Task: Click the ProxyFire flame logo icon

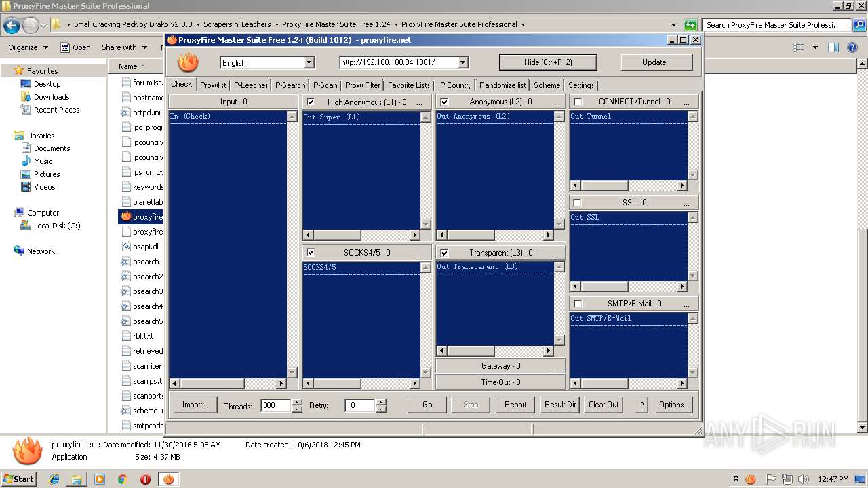Action: click(x=188, y=62)
